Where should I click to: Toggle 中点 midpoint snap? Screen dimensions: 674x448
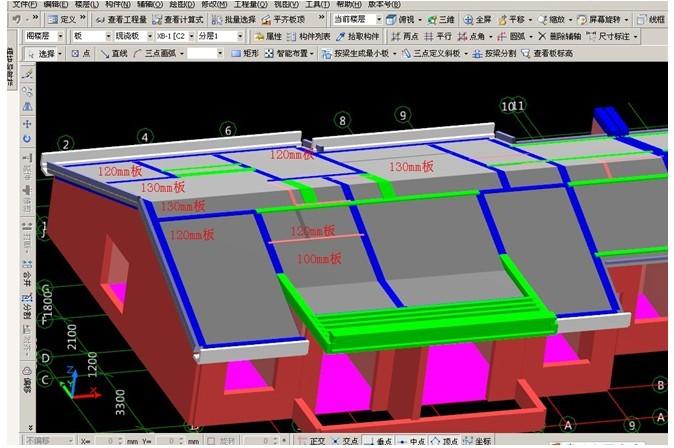(x=411, y=440)
